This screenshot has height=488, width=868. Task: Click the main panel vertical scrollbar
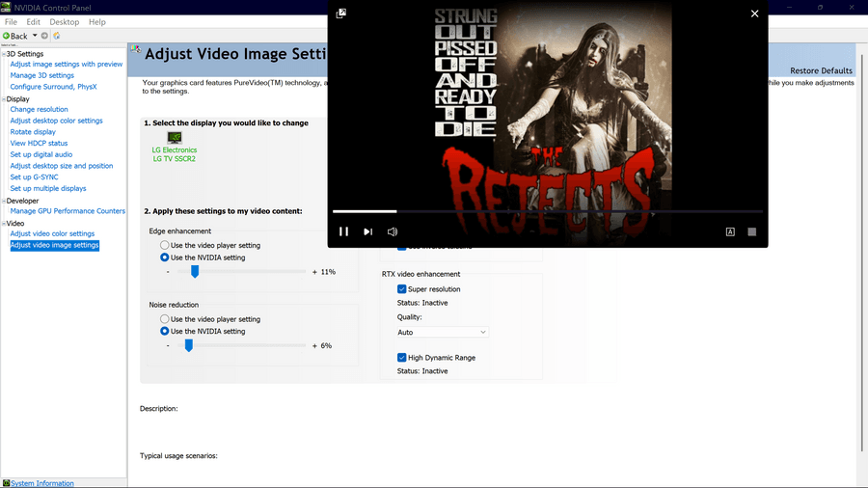[x=861, y=253]
